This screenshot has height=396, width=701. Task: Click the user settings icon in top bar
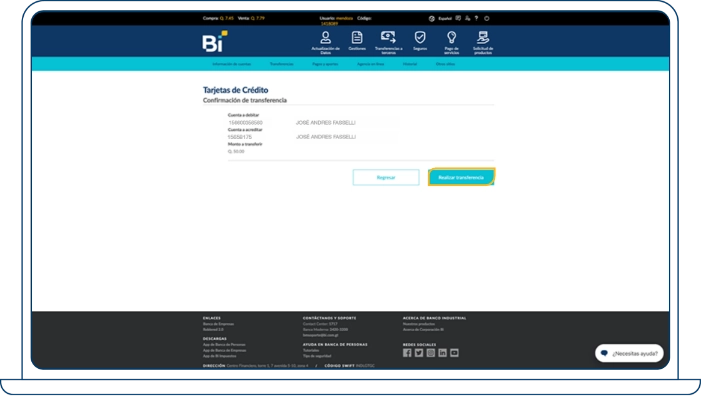(468, 18)
